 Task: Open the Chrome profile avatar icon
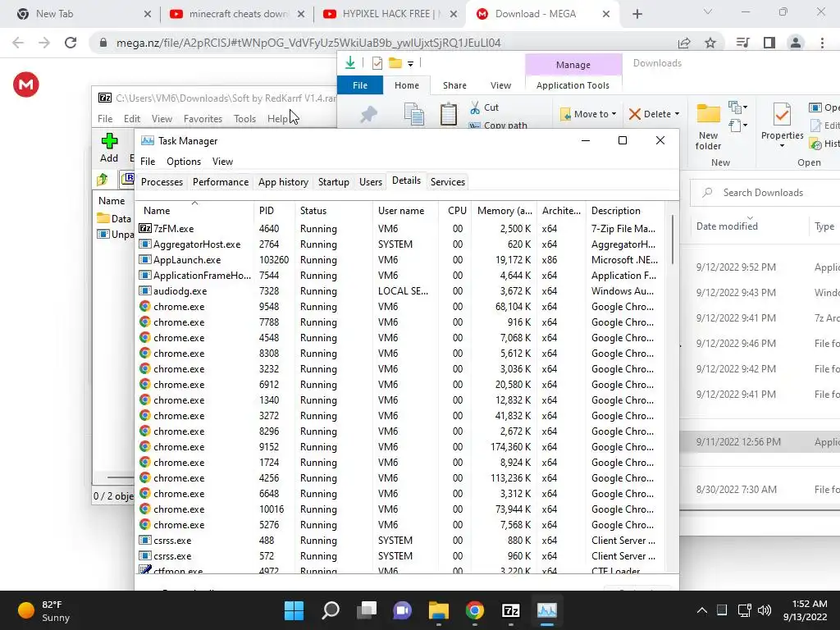point(796,43)
